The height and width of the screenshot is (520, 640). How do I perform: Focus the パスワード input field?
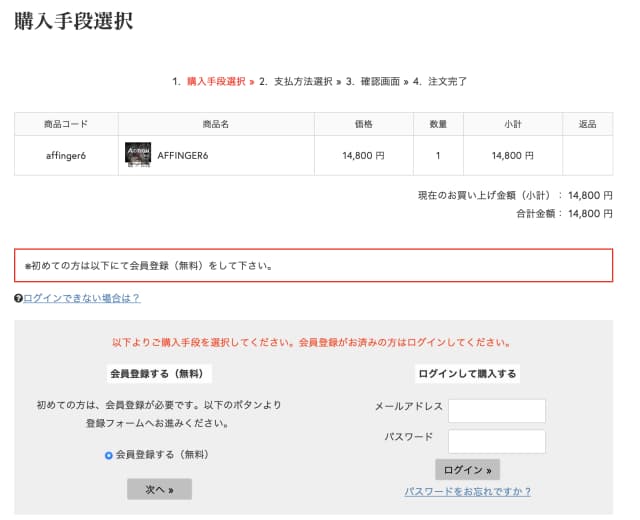(497, 441)
